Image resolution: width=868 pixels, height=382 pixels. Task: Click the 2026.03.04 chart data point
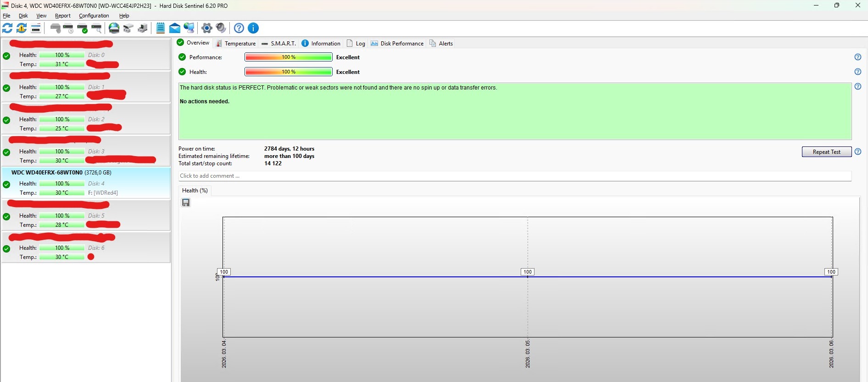pos(223,276)
